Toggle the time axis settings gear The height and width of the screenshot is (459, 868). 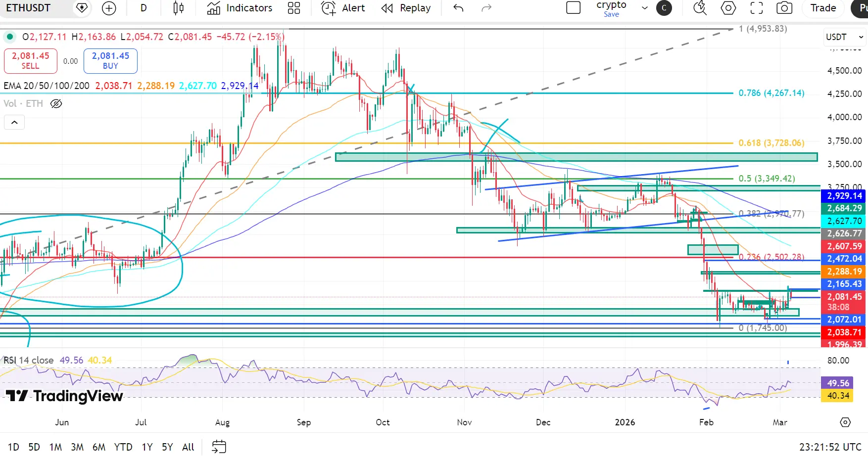[x=845, y=422]
